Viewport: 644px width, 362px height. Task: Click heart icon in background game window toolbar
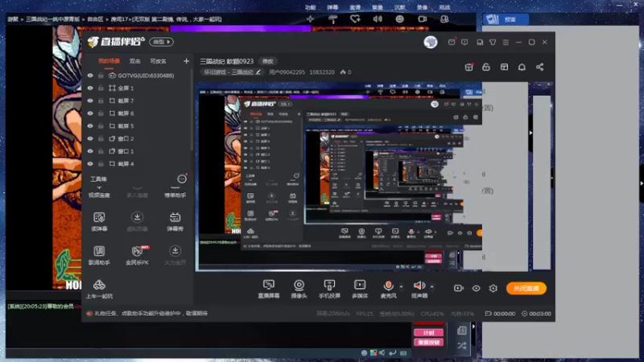point(355,19)
